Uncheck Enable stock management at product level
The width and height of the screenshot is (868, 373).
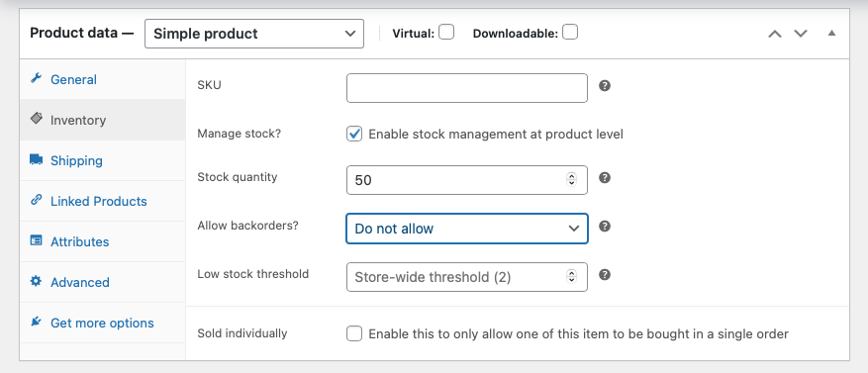click(354, 134)
